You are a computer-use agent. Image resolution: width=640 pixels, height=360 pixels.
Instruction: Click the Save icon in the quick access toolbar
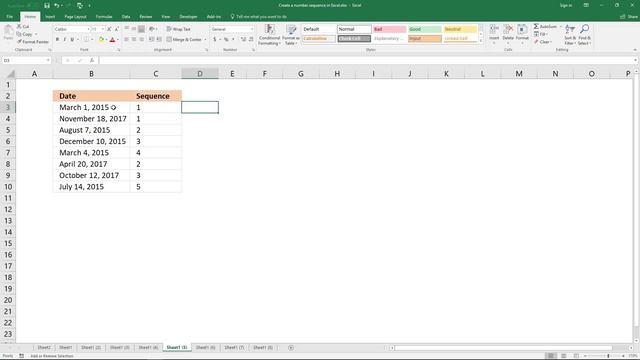coord(47,6)
